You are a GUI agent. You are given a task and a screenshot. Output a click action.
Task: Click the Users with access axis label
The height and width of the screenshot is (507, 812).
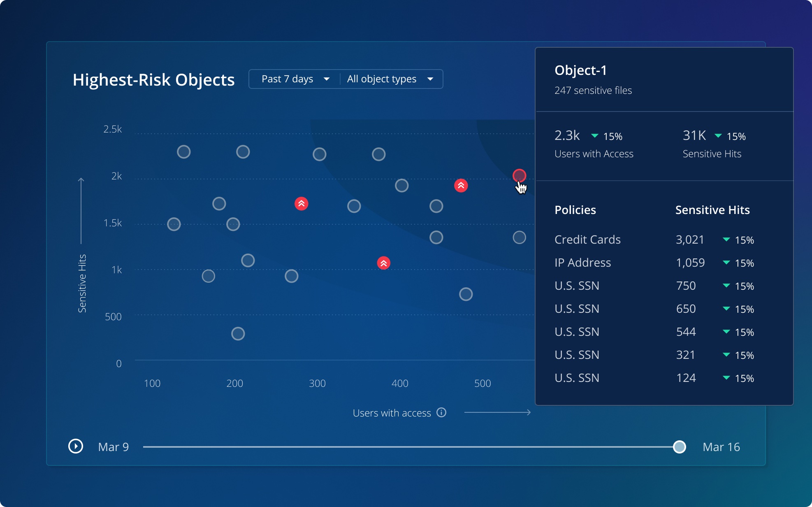392,413
